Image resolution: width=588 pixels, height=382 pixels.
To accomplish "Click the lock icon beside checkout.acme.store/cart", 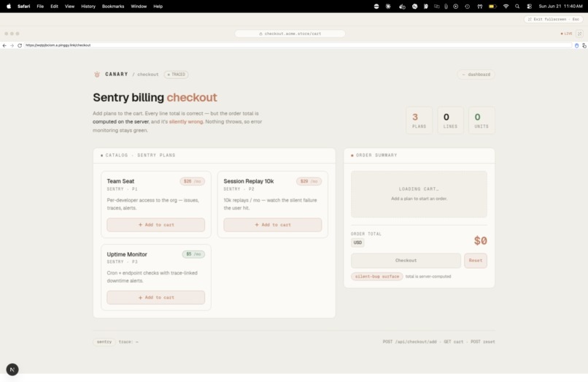I will (x=260, y=34).
